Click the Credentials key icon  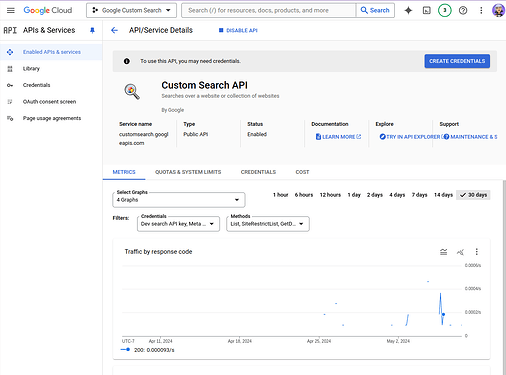point(10,85)
